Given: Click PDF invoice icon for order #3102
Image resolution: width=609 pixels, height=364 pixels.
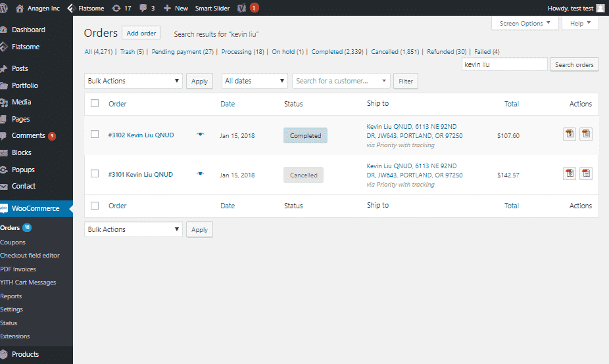Looking at the screenshot, I should (x=570, y=134).
